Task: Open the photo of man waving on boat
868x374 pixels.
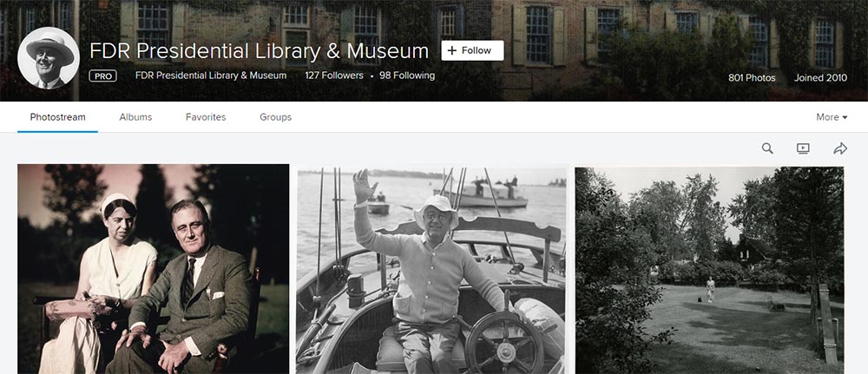Action: click(431, 268)
